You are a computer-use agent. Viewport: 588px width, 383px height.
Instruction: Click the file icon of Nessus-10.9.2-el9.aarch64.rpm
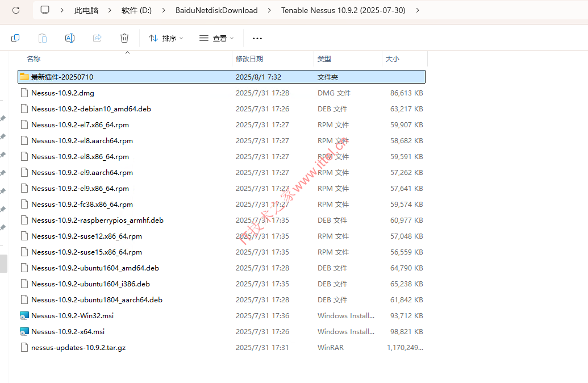[x=24, y=173]
